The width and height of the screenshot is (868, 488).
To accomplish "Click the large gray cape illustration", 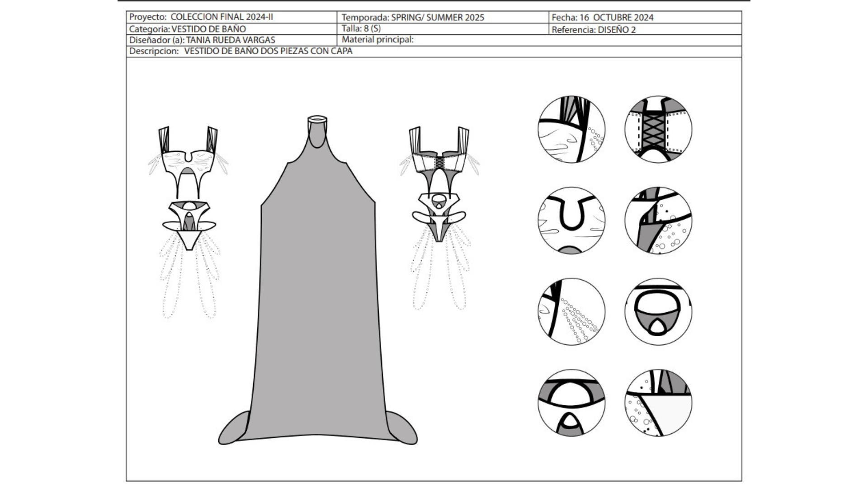I will pos(318,294).
